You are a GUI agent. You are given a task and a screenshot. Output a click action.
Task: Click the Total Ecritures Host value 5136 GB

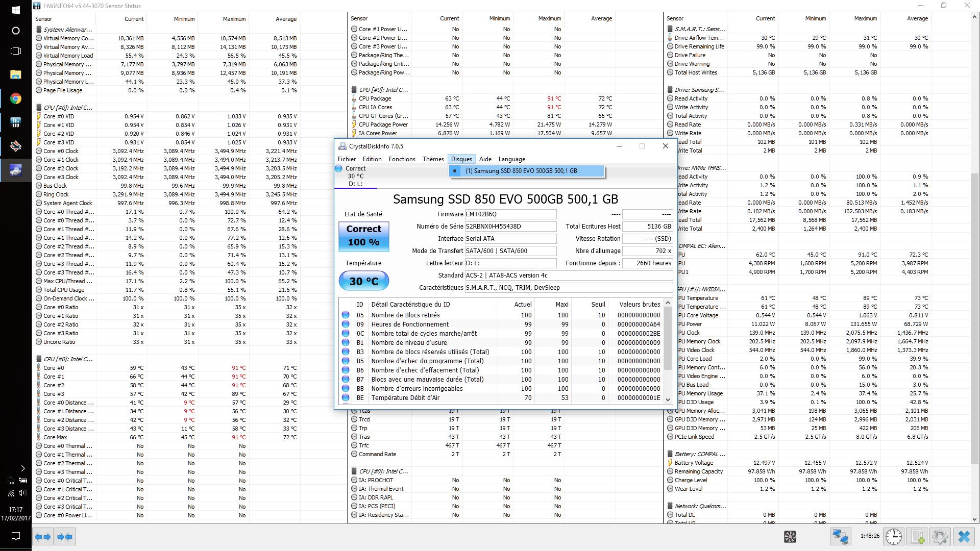648,227
